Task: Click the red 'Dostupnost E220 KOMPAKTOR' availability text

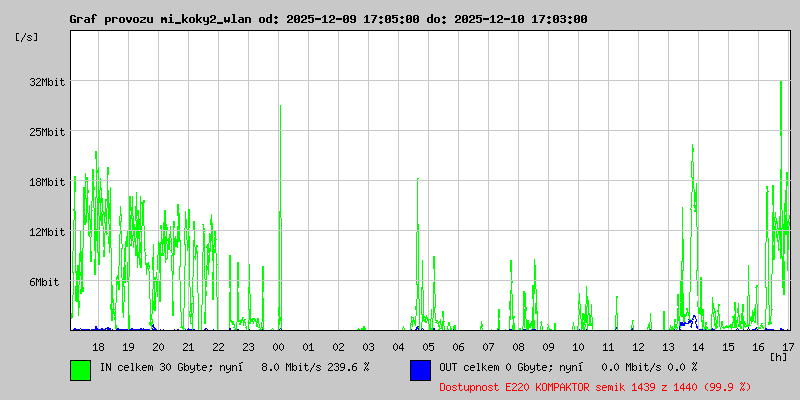Action: click(595, 387)
